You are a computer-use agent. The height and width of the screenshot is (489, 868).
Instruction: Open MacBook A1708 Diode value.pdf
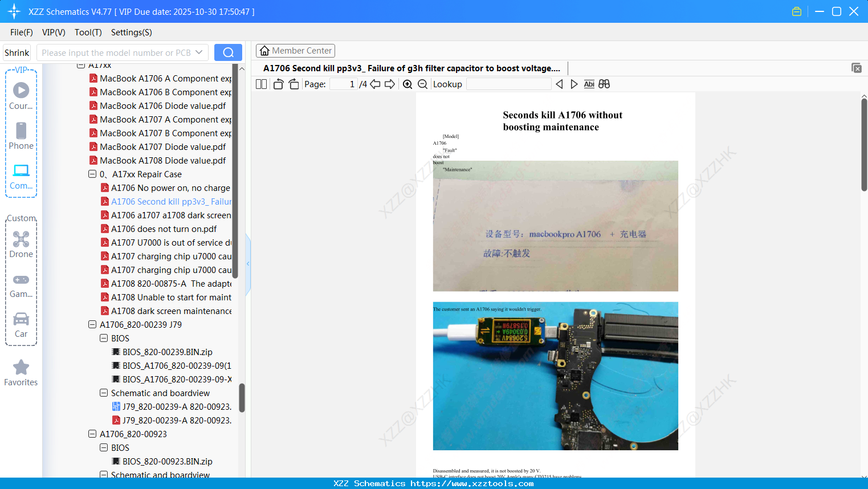[157, 160]
